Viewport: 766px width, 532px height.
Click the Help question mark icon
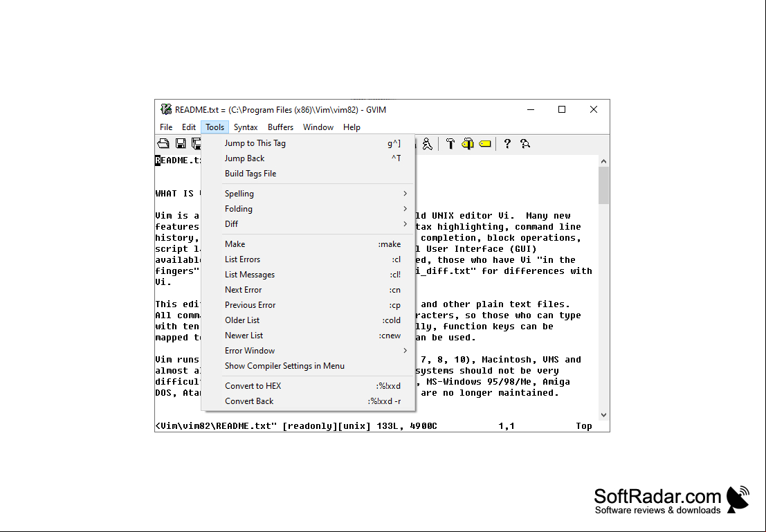pos(507,144)
